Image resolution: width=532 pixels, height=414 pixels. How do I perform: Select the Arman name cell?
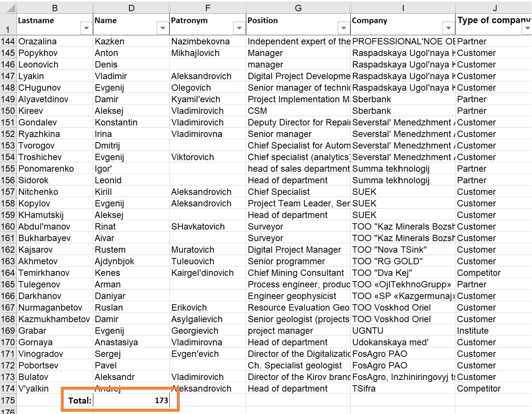tap(131, 284)
